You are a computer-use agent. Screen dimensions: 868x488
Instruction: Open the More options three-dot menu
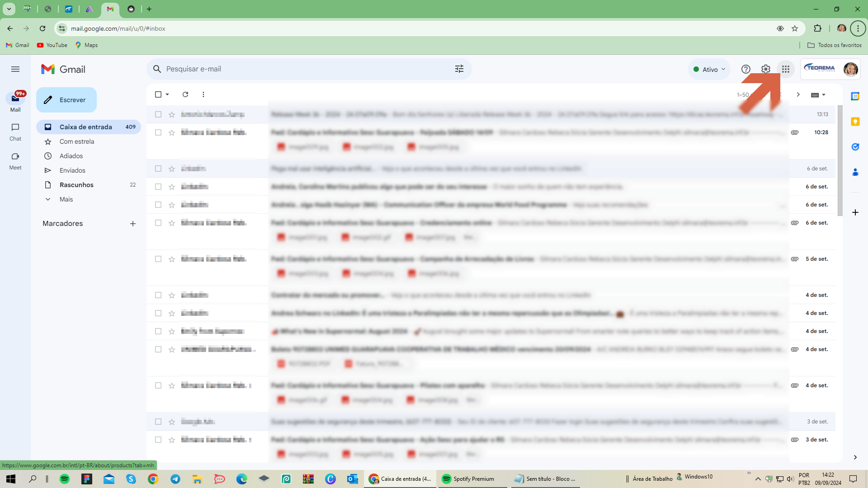click(203, 94)
